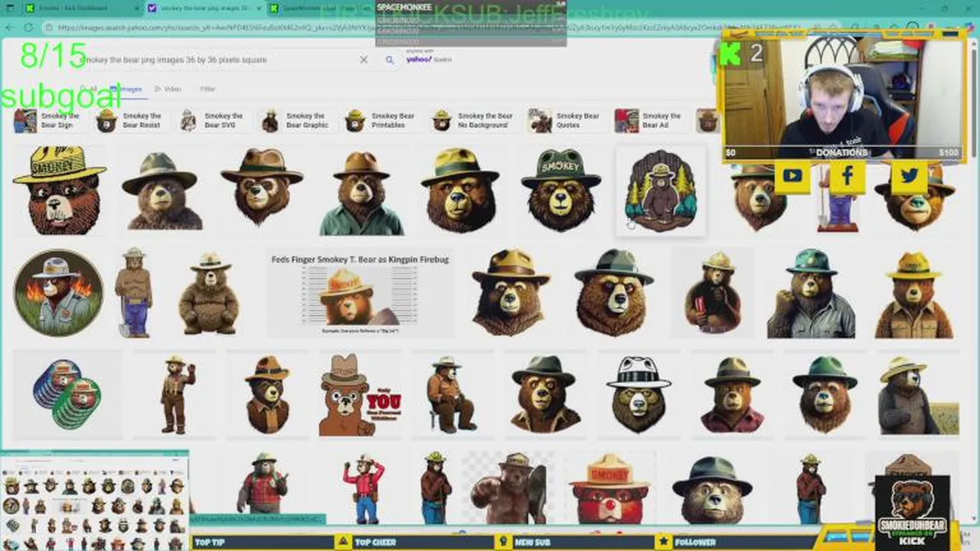Open the site info icon beside the URL

tap(48, 28)
